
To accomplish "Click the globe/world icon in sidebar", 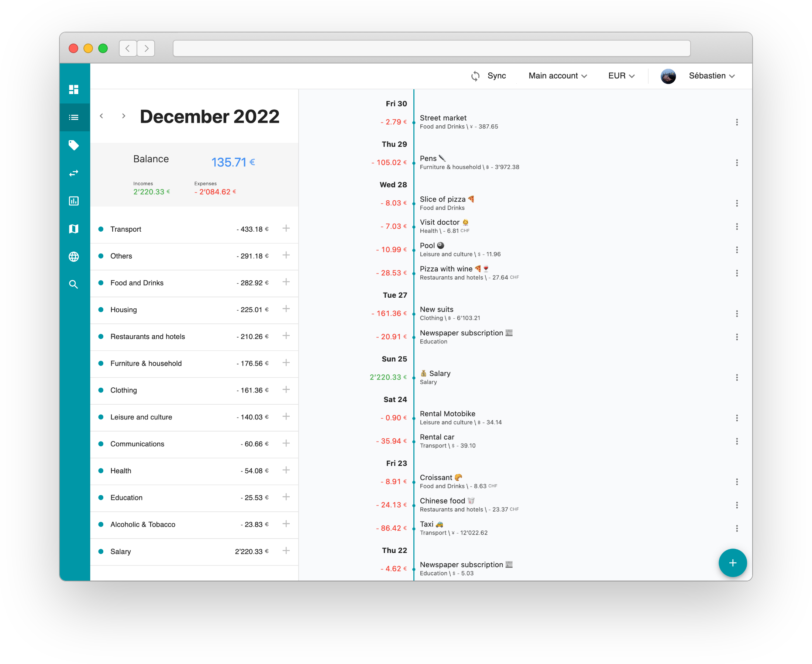I will click(74, 256).
